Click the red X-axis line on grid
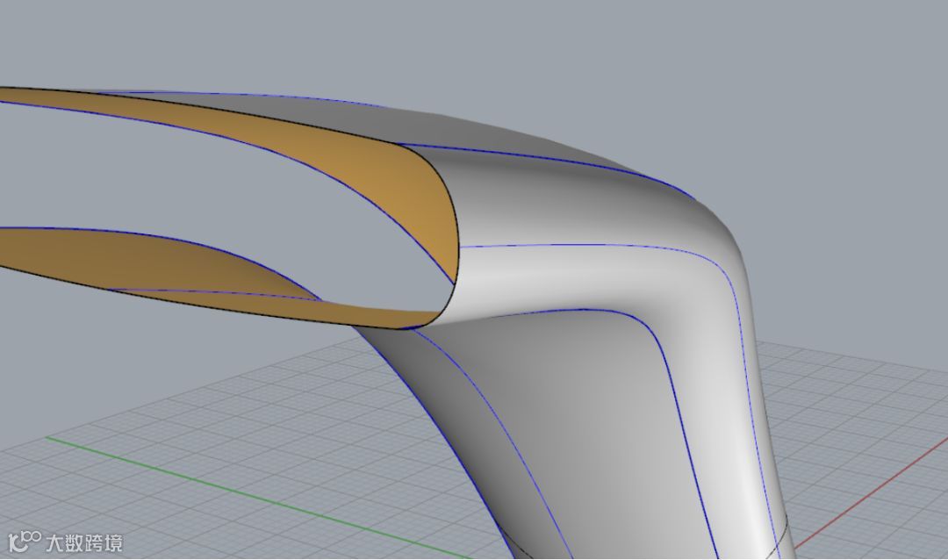This screenshot has width=948, height=560. 871,493
